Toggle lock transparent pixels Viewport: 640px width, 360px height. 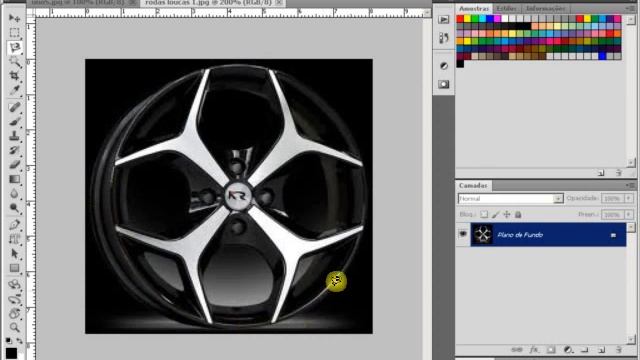[484, 214]
